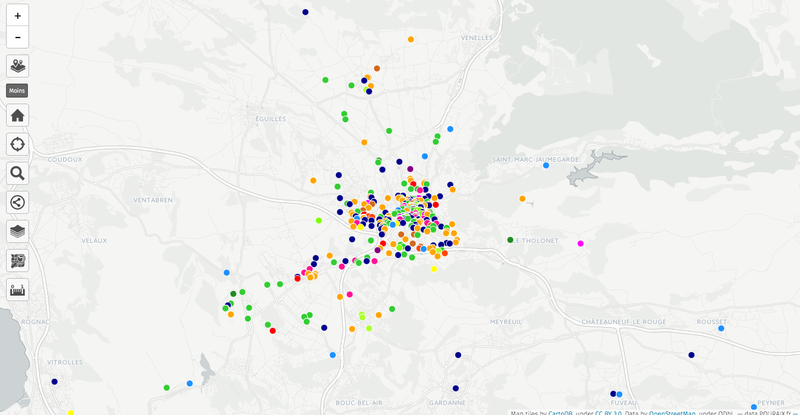This screenshot has height=415, width=800.
Task: Change the map background tile layer
Action: click(18, 231)
